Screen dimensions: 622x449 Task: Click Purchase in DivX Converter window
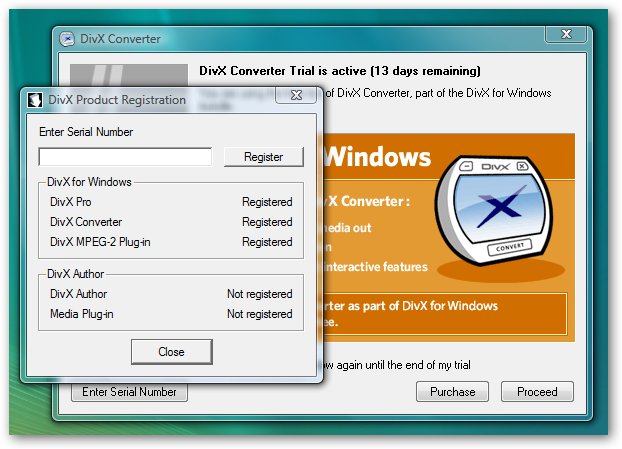point(452,392)
